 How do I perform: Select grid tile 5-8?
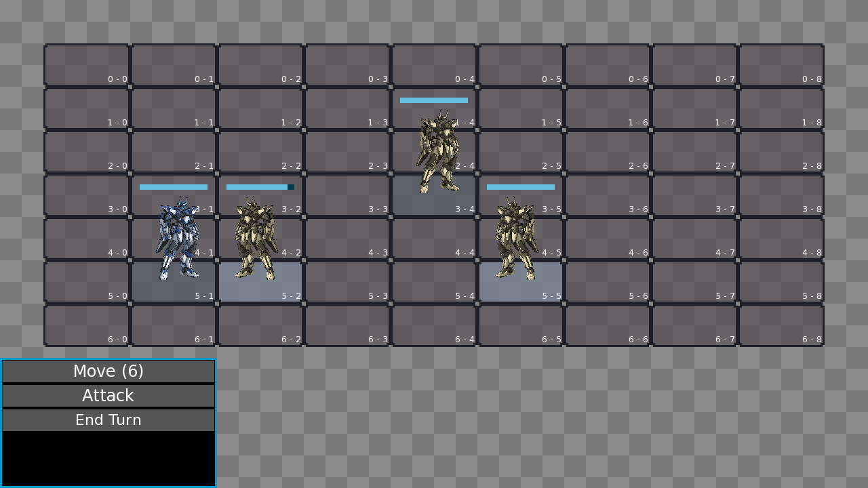coord(781,282)
